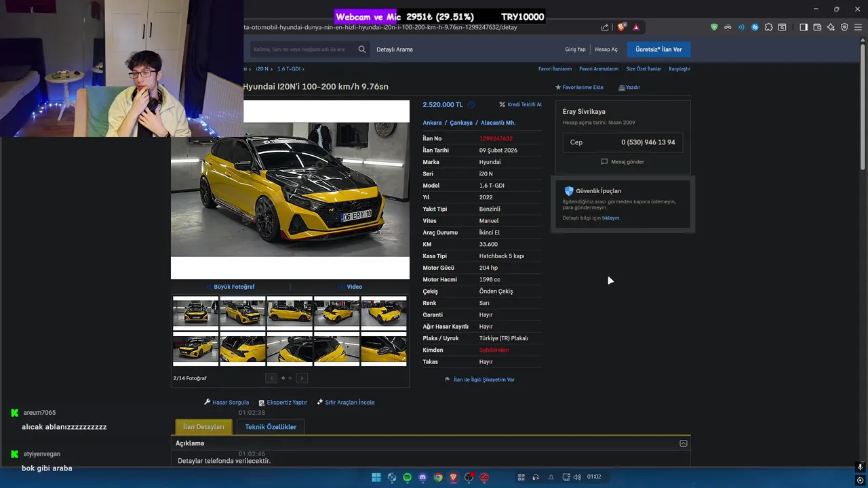The image size is (868, 488).
Task: Open Favori İlanlarım link
Action: tap(555, 68)
